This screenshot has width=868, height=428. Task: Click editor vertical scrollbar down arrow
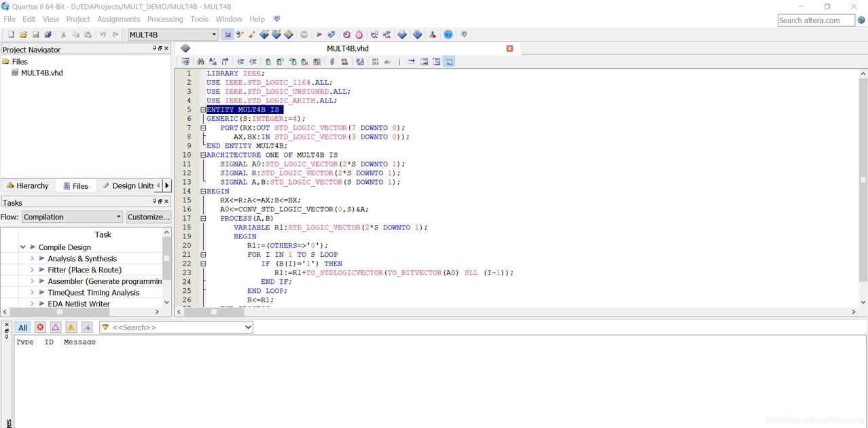(863, 302)
